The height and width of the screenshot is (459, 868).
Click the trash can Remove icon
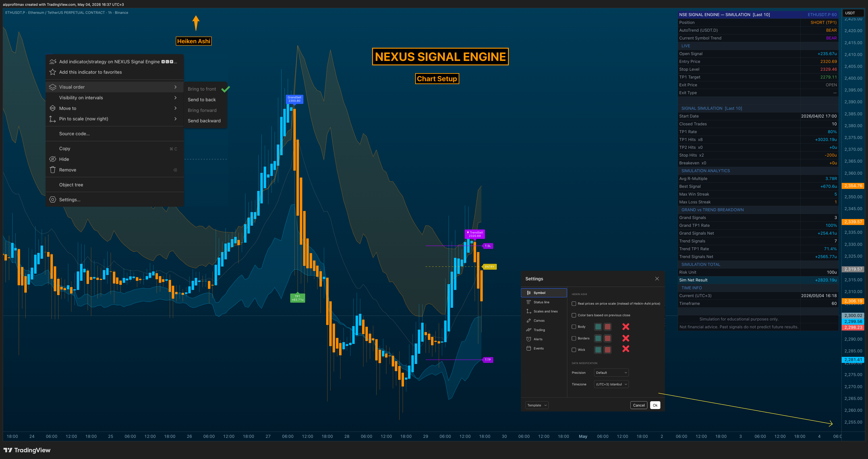(53, 170)
